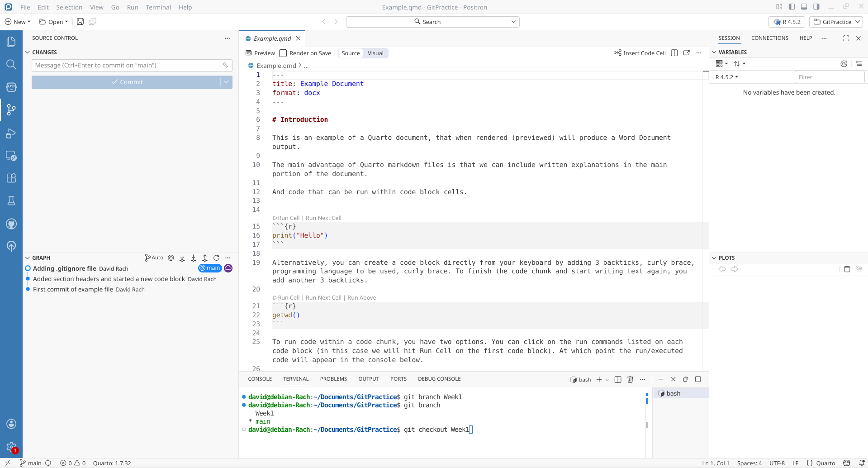
Task: Enable Render on Save checkbox
Action: [283, 53]
